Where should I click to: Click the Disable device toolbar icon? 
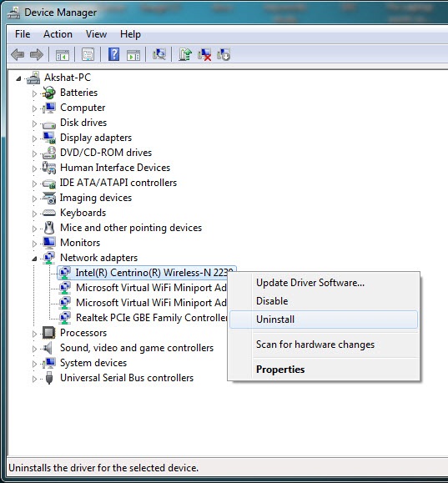point(224,54)
